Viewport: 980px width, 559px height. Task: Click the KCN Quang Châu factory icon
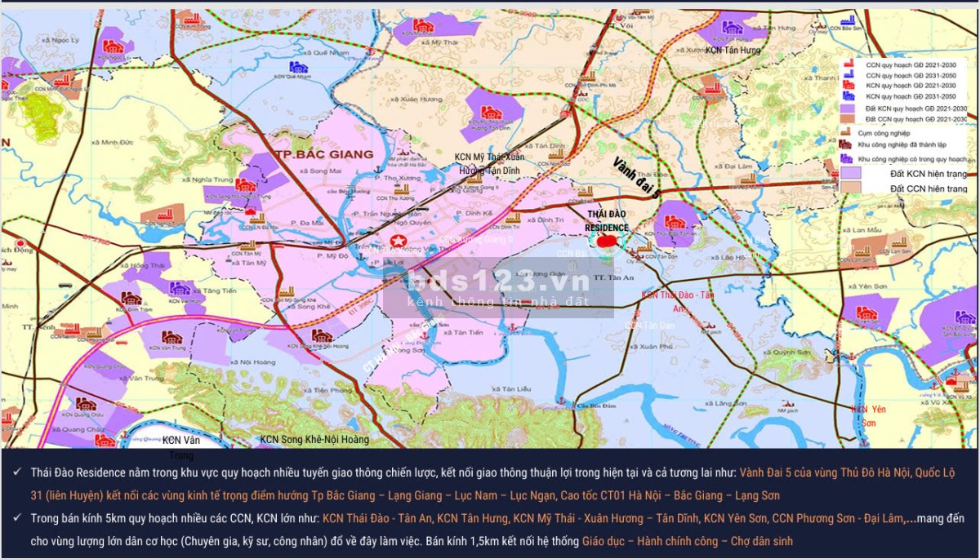click(86, 403)
